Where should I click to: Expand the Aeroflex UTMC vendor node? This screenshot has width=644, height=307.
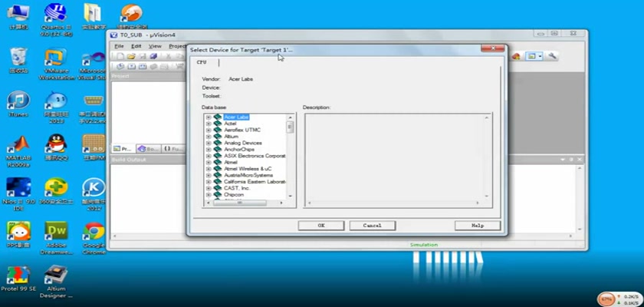coord(209,130)
